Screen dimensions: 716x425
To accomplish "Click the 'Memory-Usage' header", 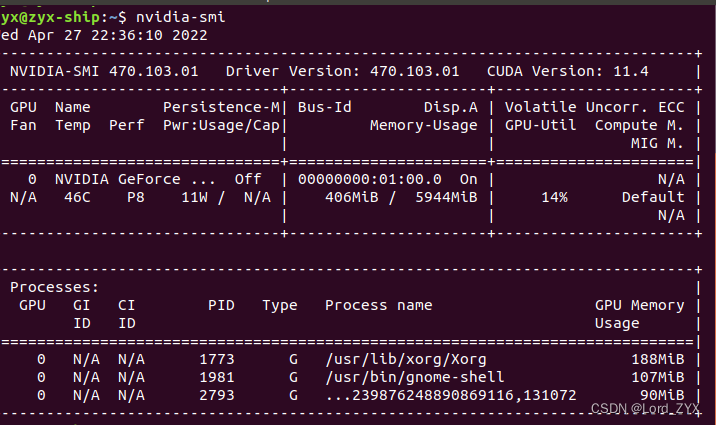I will [x=424, y=126].
